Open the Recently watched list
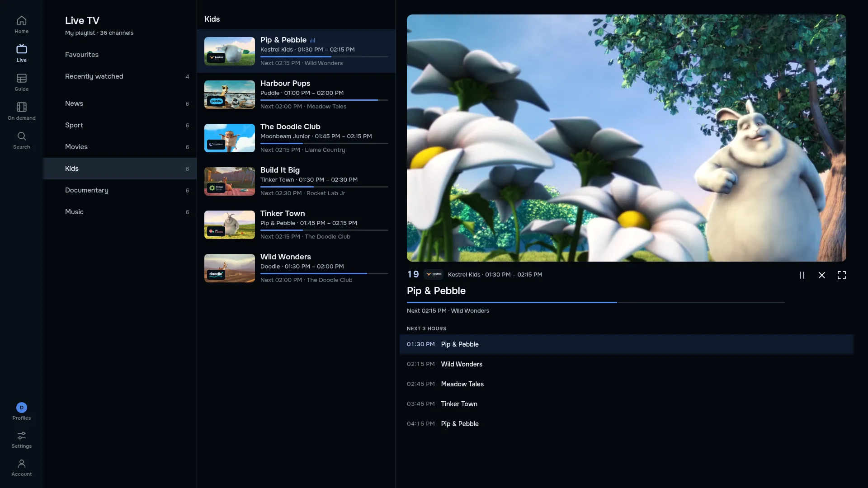 120,76
